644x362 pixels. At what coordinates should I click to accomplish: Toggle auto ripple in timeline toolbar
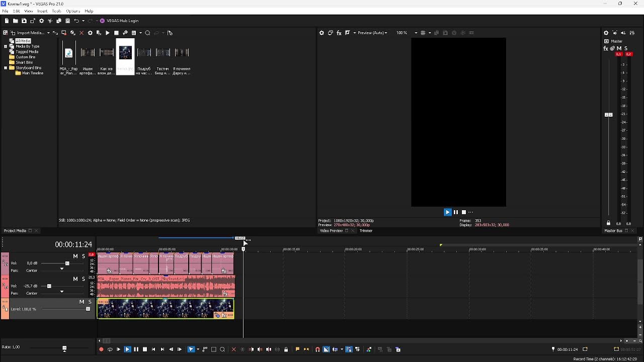(x=335, y=349)
